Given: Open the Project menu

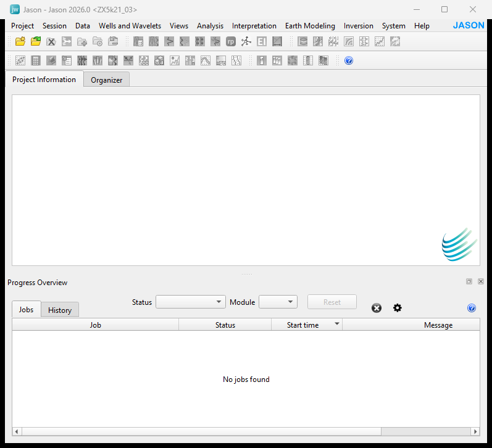Looking at the screenshot, I should pyautogui.click(x=23, y=26).
